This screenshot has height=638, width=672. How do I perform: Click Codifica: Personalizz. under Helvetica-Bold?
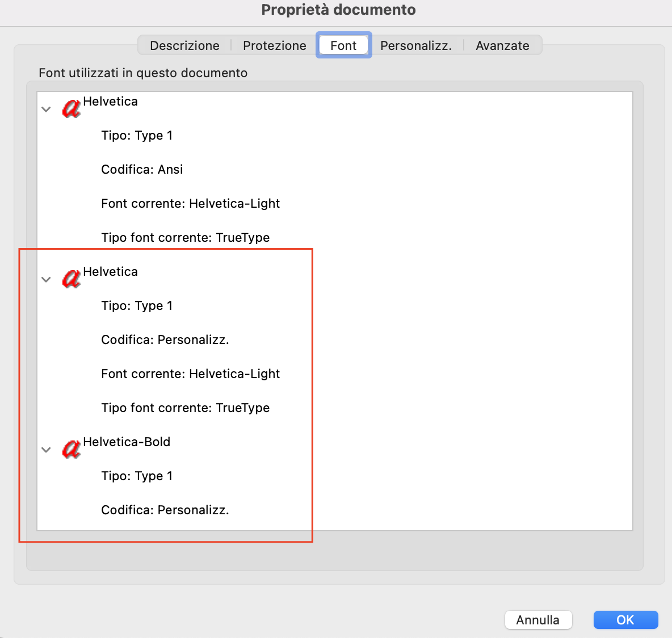coord(165,510)
